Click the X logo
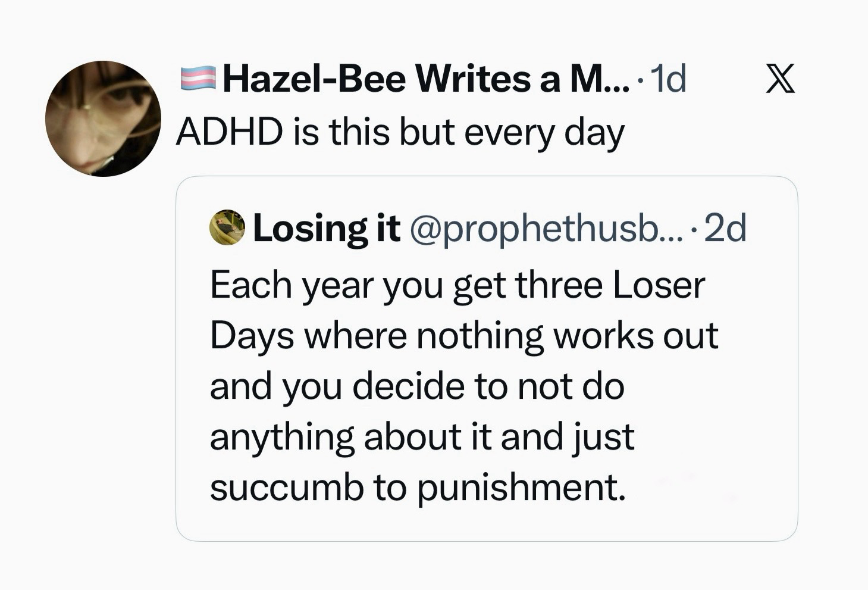This screenshot has height=590, width=868. 780,80
